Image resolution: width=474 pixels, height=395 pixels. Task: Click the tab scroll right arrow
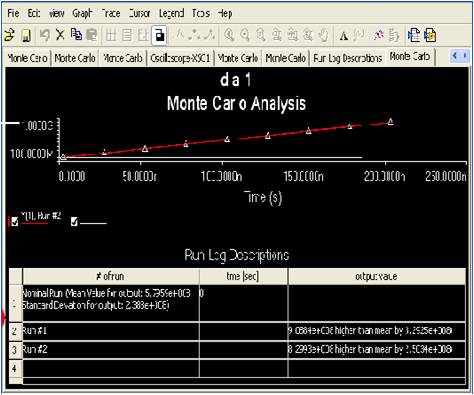(465, 56)
